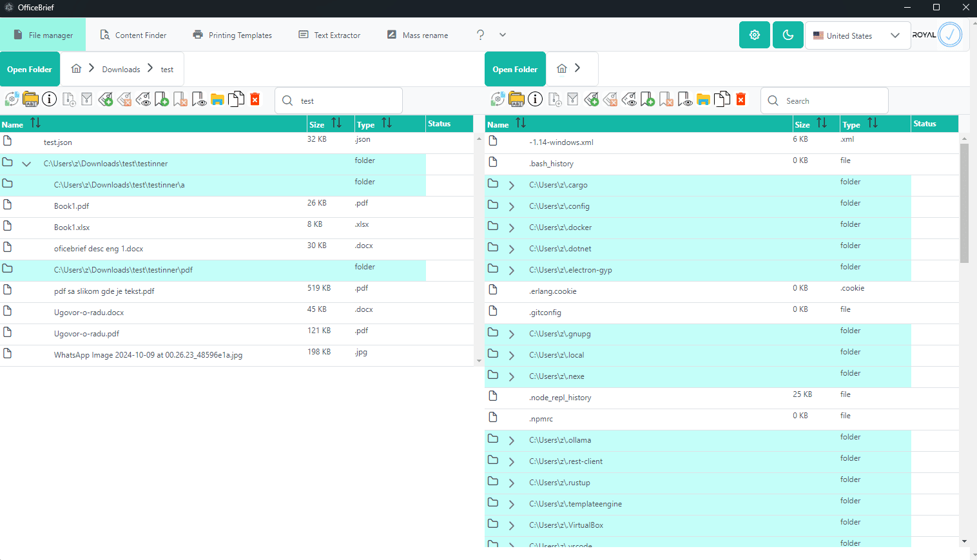Expand the C:\Users\z\.gnupg folder
The image size is (977, 560).
512,334
